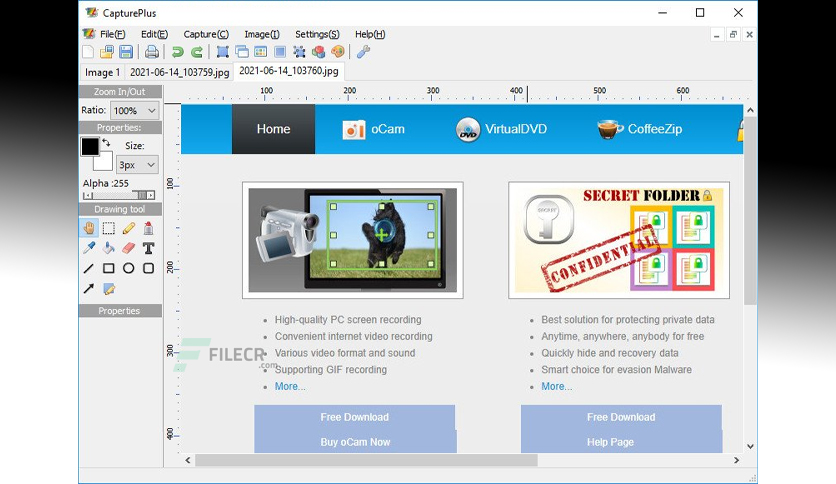The height and width of the screenshot is (484, 836).
Task: Click the oCam camcorder thumbnail image
Action: point(352,240)
